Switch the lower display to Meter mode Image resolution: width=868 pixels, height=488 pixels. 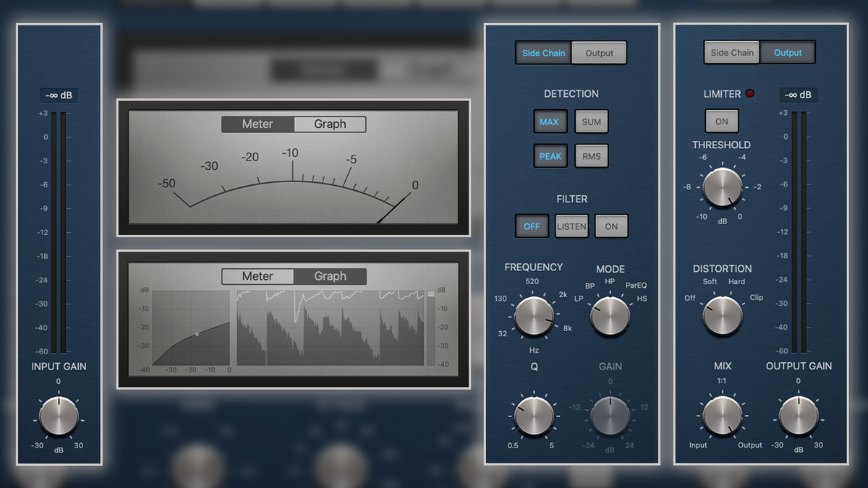click(x=258, y=276)
